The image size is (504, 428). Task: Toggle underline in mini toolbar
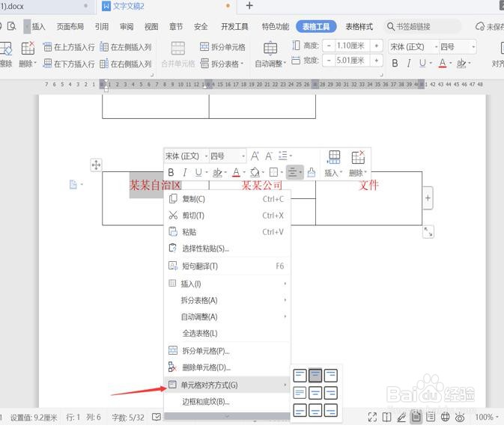click(198, 173)
